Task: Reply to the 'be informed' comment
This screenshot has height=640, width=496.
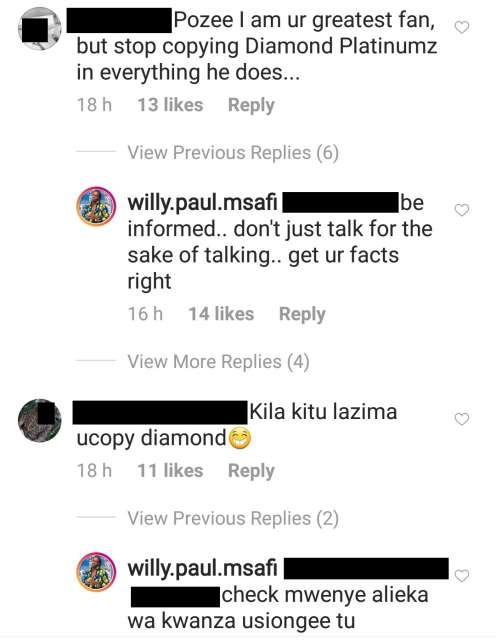Action: (302, 314)
